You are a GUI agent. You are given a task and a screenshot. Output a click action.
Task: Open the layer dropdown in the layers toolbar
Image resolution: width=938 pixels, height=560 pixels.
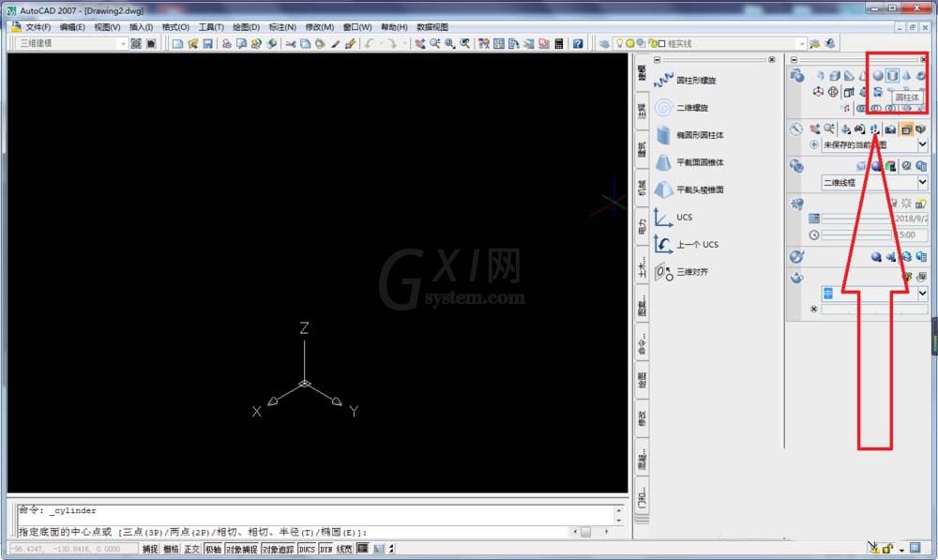(x=802, y=44)
